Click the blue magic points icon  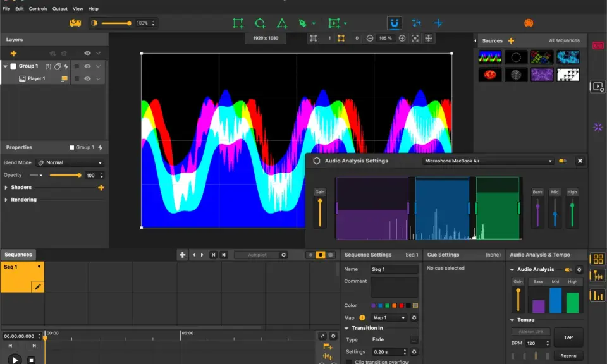[x=417, y=23]
